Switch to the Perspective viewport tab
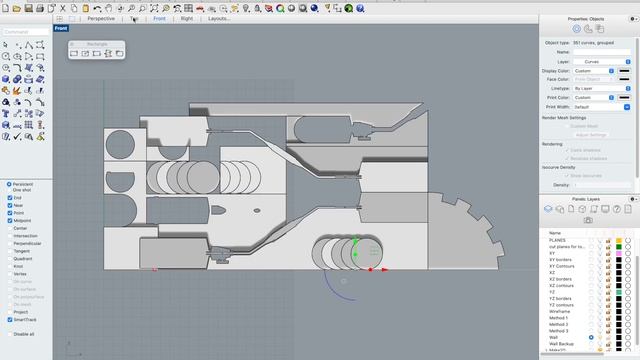 tap(101, 19)
